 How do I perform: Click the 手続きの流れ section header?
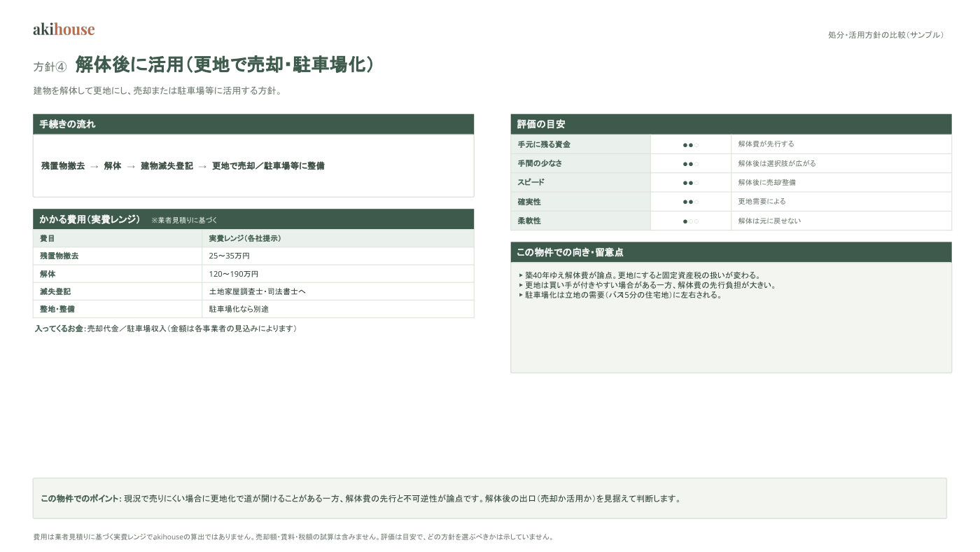pyautogui.click(x=253, y=124)
